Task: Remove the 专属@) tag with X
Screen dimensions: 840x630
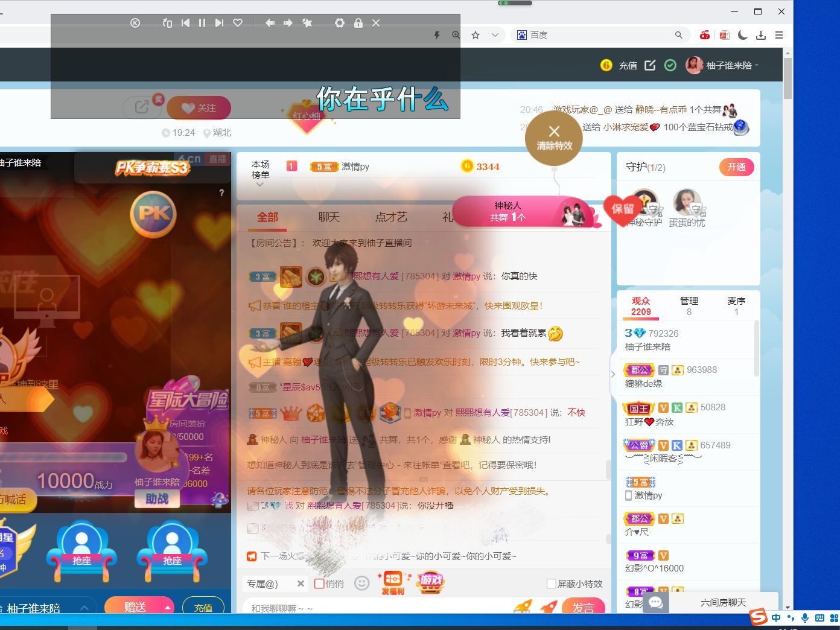Action: 301,584
